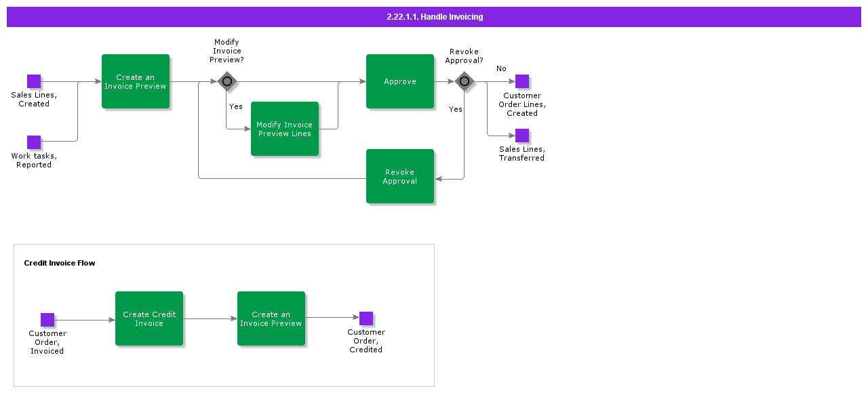The width and height of the screenshot is (868, 393).
Task: Click the No label beside Revoke Approval gateway
Action: point(501,68)
